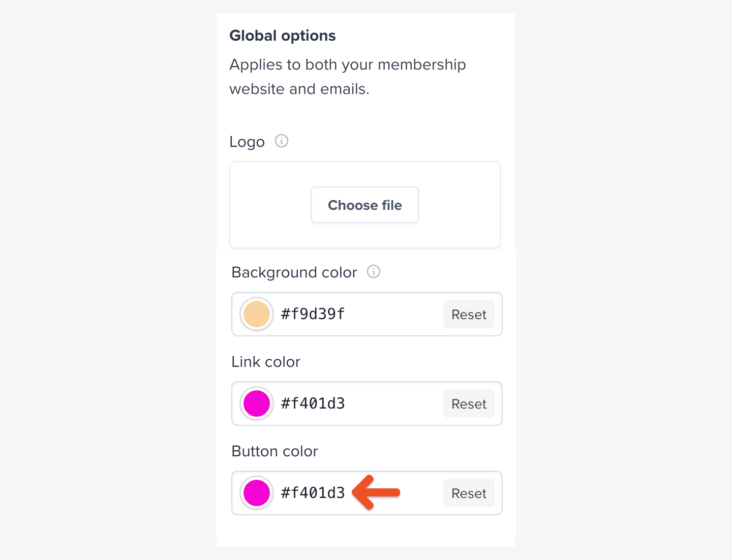732x560 pixels.
Task: Click the Link color label text
Action: click(266, 362)
